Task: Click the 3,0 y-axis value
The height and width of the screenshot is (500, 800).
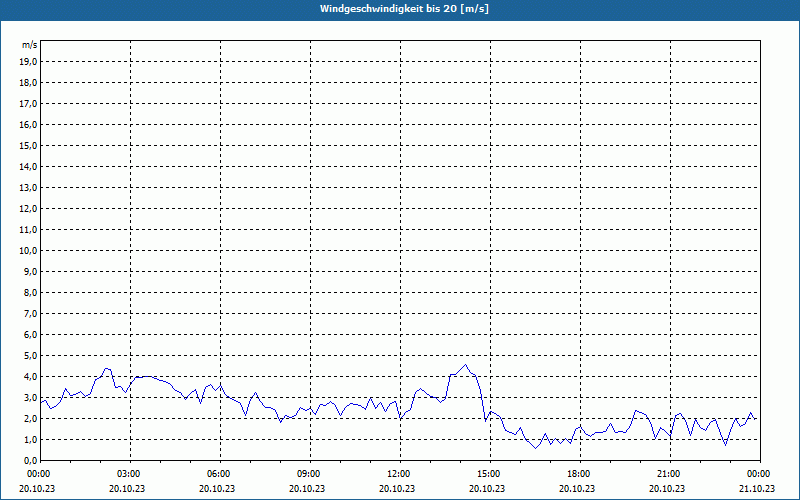Action: [30, 397]
